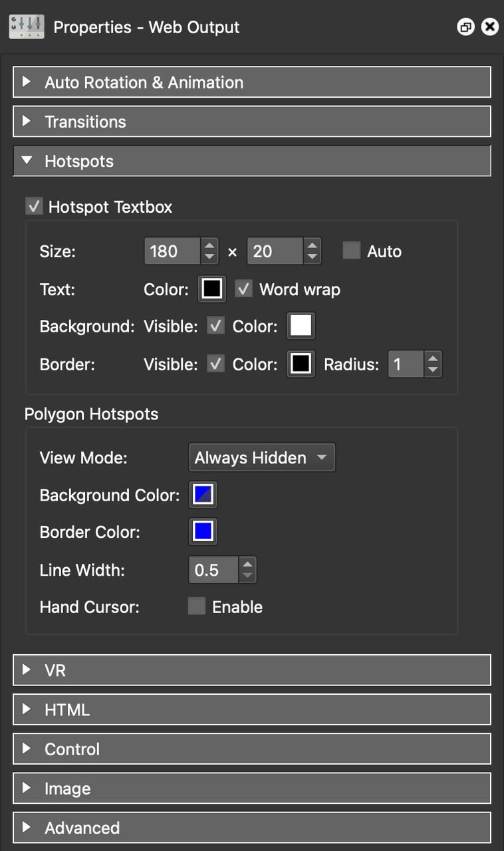Screen dimensions: 504x851
Task: Decrease the Size width with down arrow
Action: coord(209,258)
